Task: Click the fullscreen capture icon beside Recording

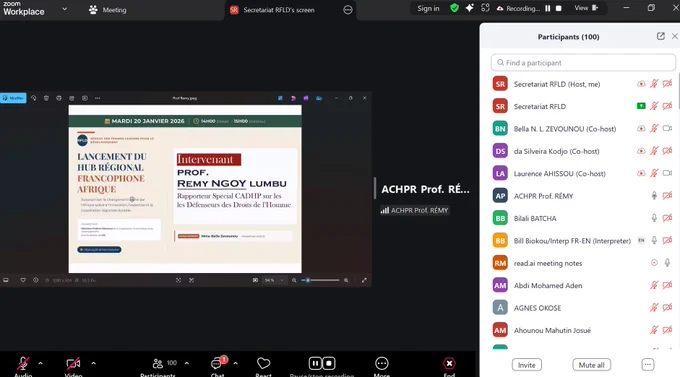Action: tap(485, 8)
